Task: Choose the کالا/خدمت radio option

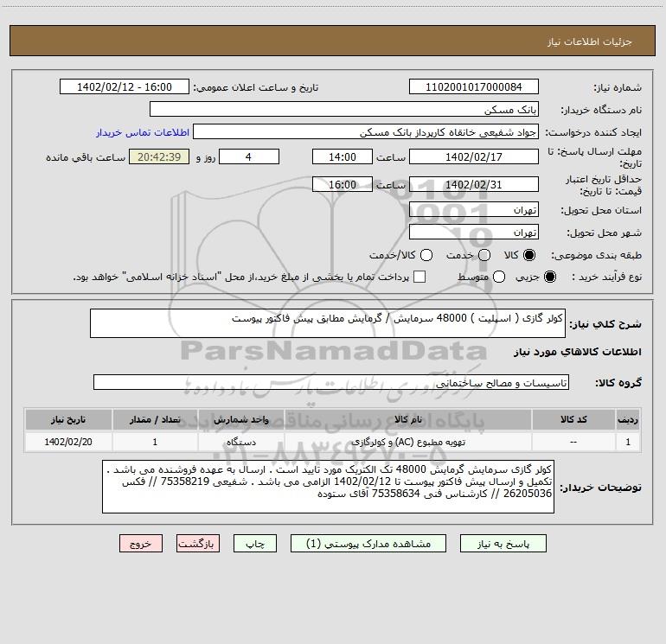Action: (x=426, y=255)
